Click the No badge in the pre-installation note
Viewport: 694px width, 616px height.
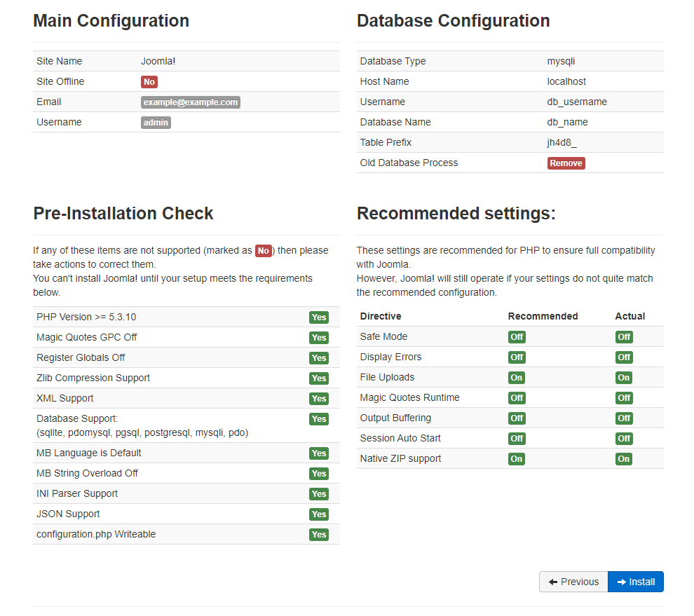[x=264, y=251]
